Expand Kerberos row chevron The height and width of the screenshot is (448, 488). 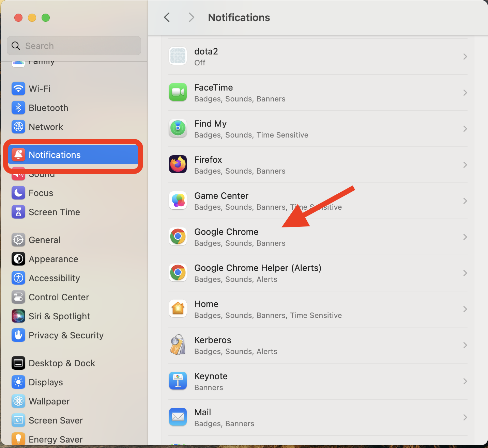465,345
